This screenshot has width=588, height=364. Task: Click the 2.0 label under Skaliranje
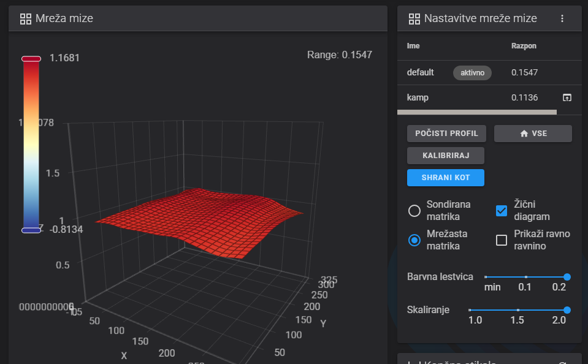click(x=559, y=320)
